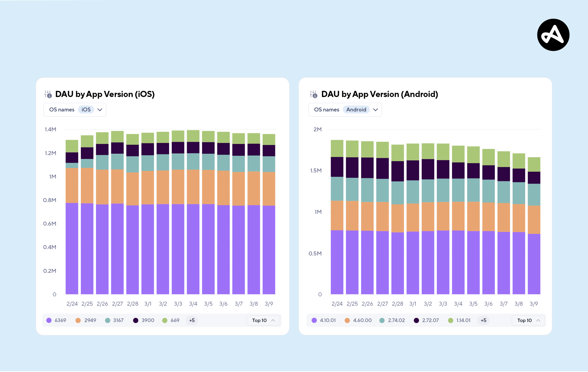
Task: Toggle legend series 669
Action: pos(171,320)
